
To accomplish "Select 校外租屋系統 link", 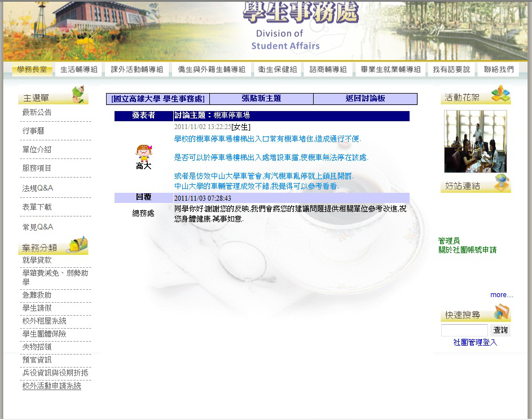I will 44,321.
